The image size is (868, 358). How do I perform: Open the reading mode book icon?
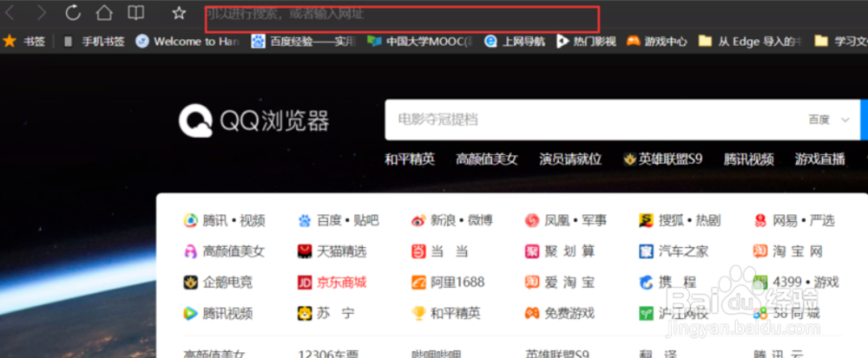(135, 13)
